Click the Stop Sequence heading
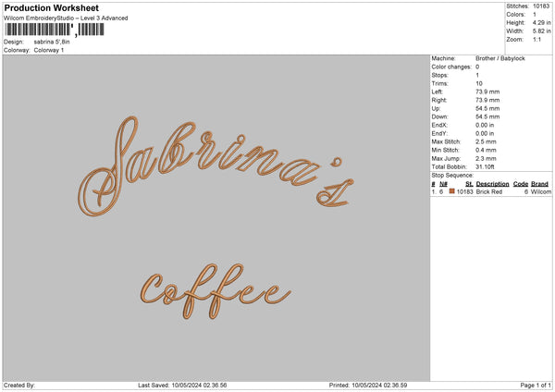The image size is (555, 392). click(453, 174)
